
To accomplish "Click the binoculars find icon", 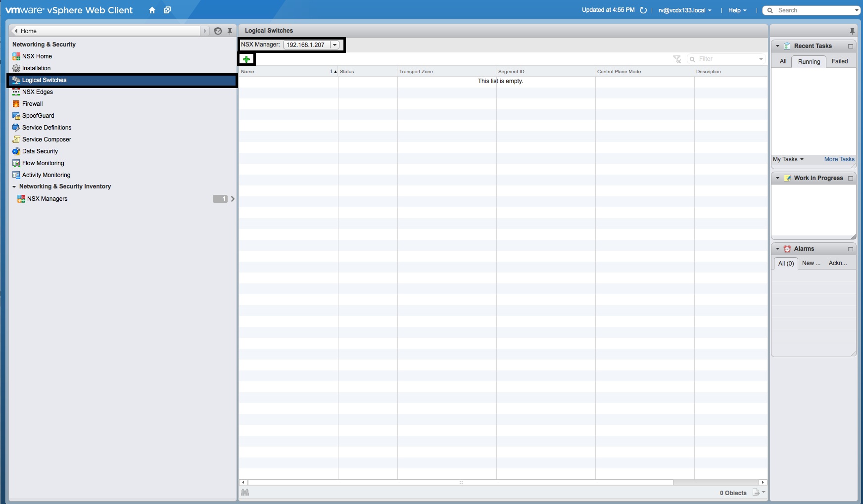I will click(x=245, y=492).
